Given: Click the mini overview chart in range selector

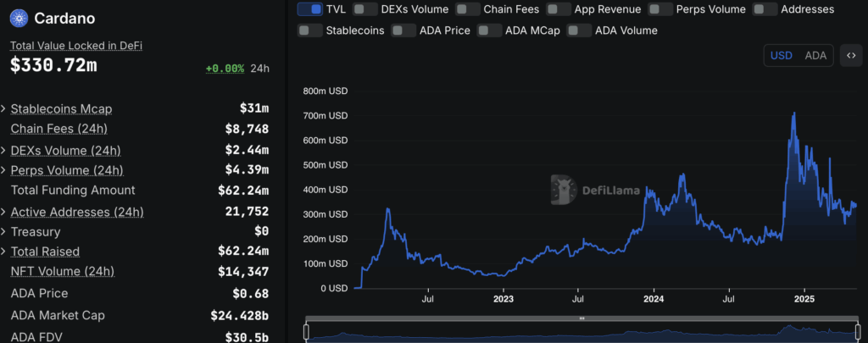Looking at the screenshot, I should click(x=581, y=332).
